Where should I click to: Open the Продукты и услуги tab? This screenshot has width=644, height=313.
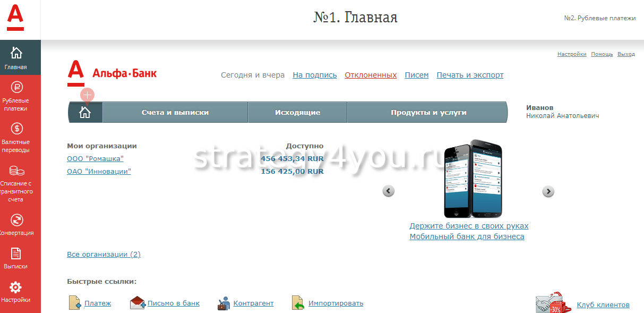pyautogui.click(x=428, y=113)
